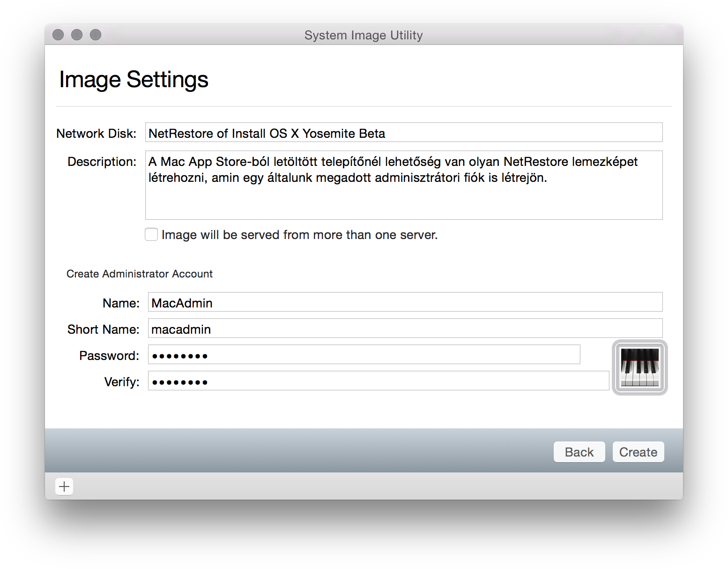
Task: Go Back to previous step
Action: click(x=579, y=452)
